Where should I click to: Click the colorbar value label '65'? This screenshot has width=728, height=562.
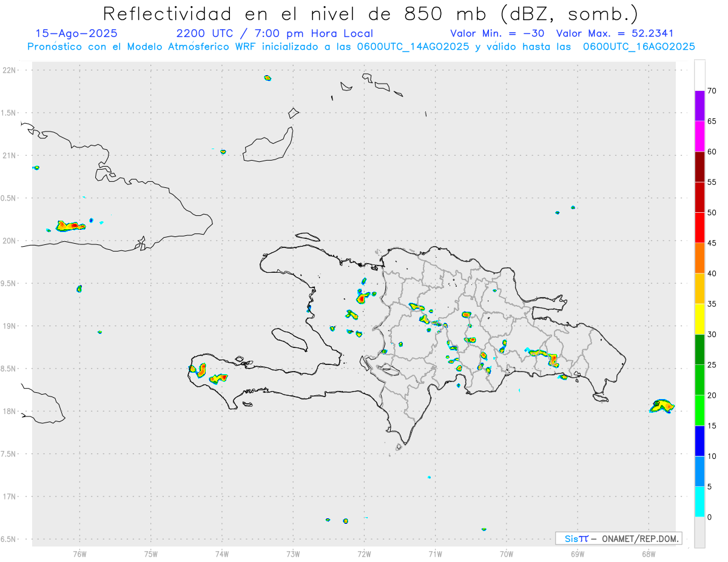tap(712, 121)
